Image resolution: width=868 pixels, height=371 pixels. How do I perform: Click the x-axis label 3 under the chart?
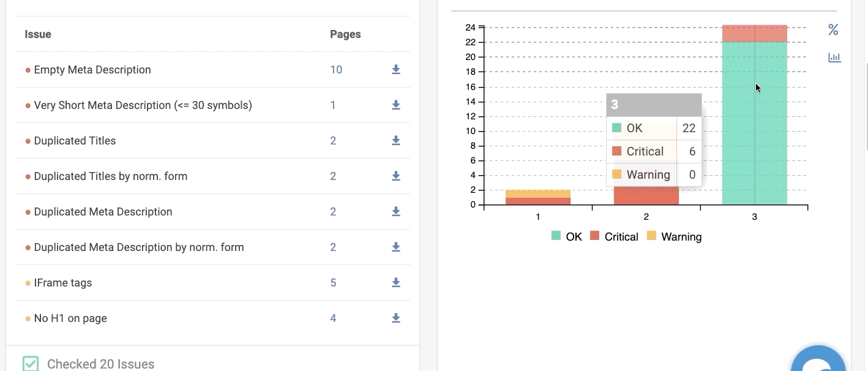pos(754,217)
